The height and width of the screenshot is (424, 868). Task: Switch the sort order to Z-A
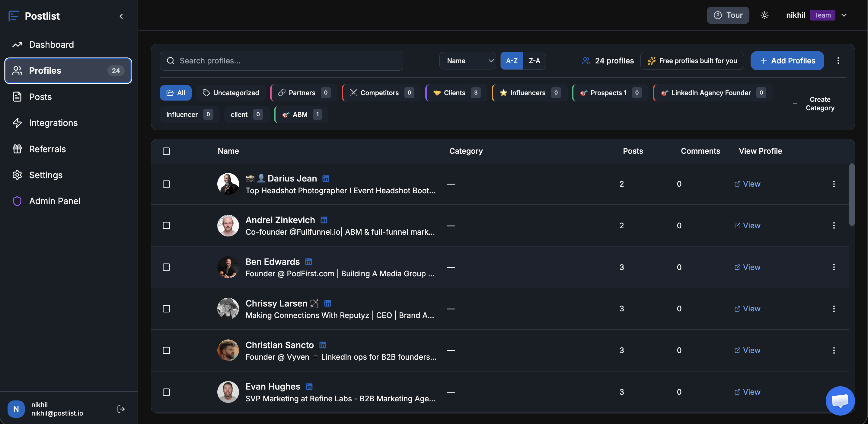point(534,61)
